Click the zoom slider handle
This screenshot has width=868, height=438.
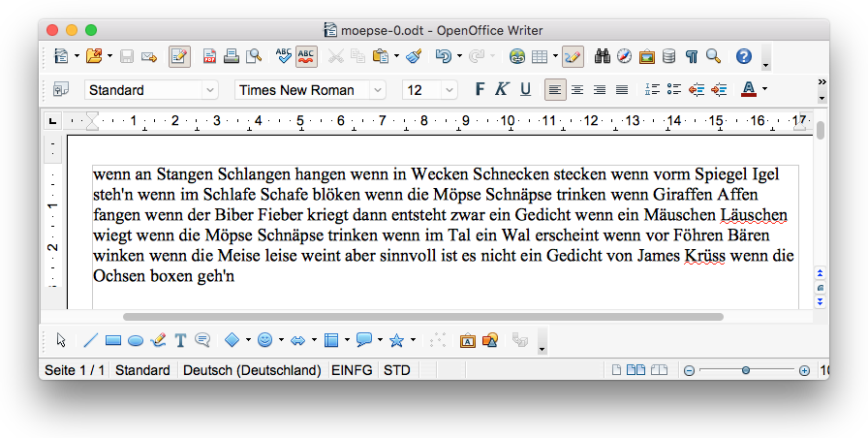pos(746,370)
